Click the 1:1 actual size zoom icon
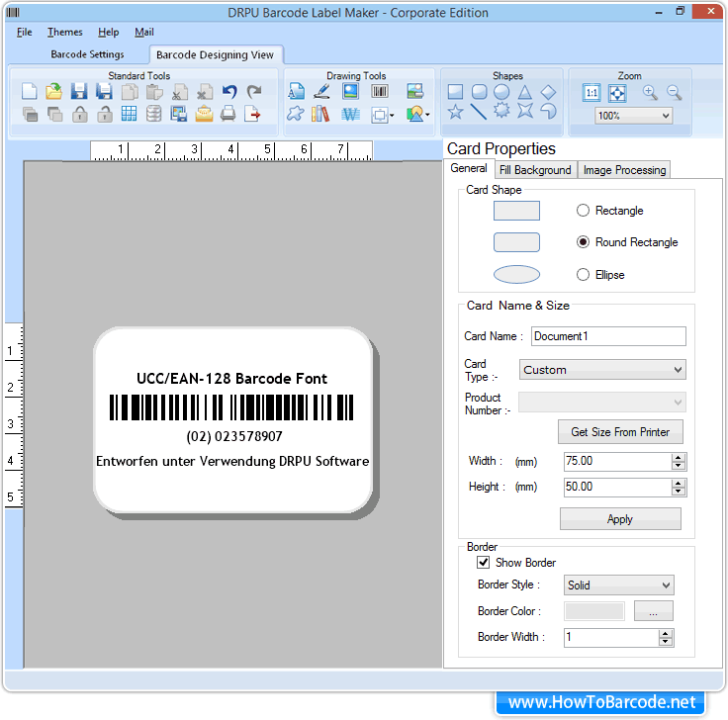 point(591,92)
